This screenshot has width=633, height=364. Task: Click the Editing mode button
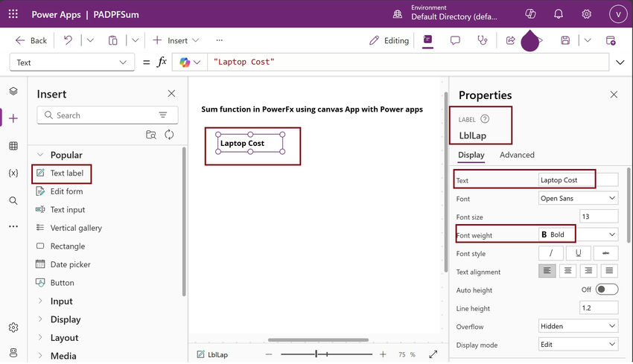click(x=389, y=40)
